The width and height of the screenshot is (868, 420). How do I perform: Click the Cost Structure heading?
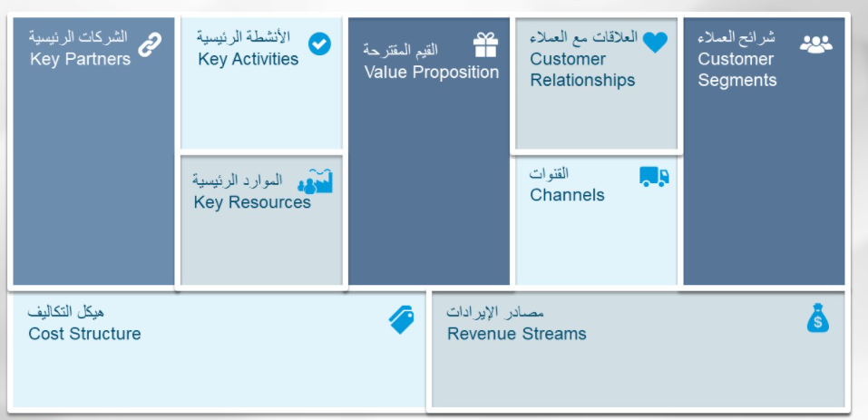84,334
